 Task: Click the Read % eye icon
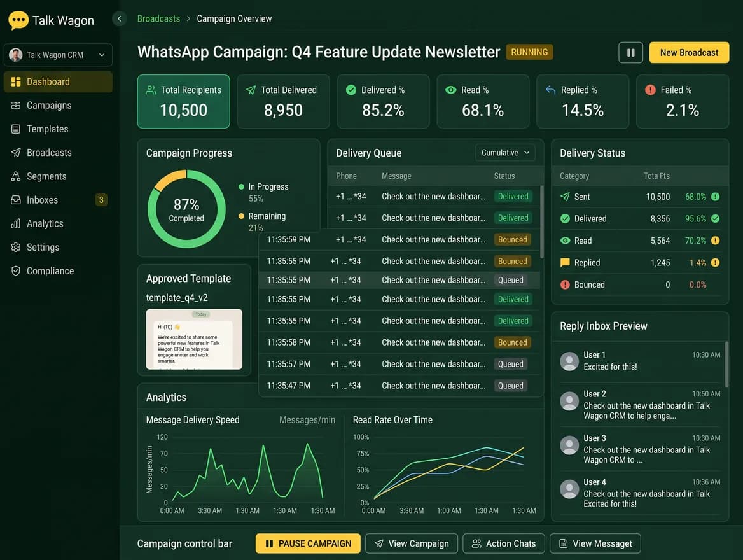pos(450,90)
